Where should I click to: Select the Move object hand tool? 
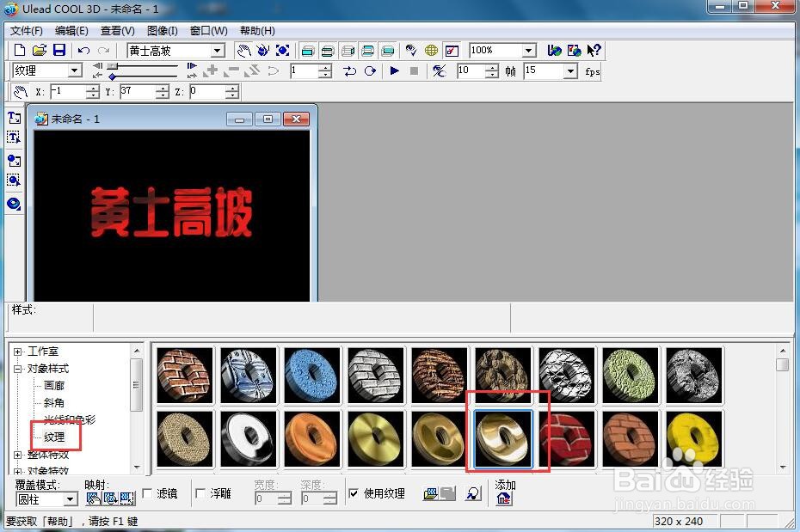click(x=244, y=51)
